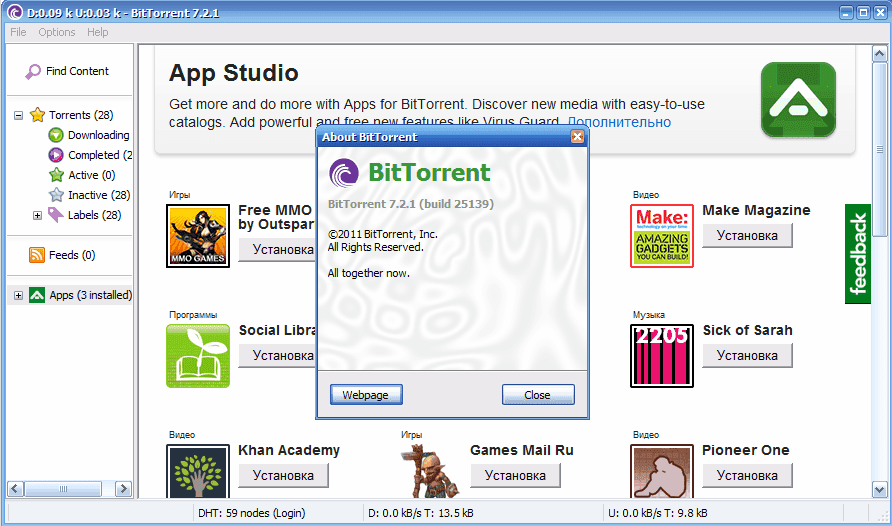
Task: Open the Options menu
Action: point(57,32)
